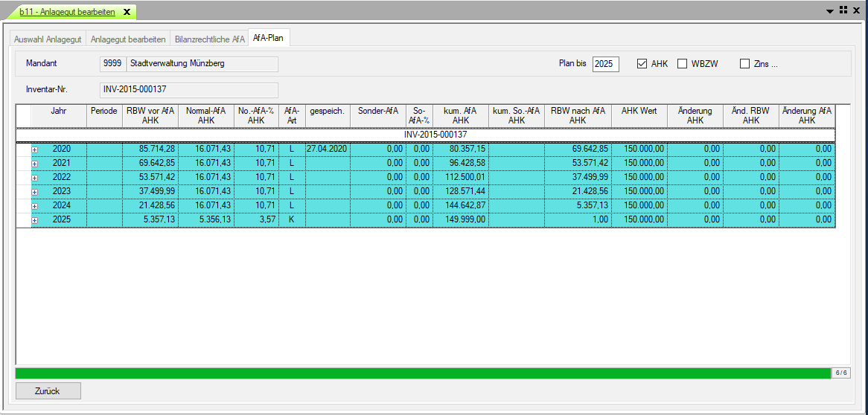Expand the 2024 year row
This screenshot has height=415, width=868.
[35, 206]
